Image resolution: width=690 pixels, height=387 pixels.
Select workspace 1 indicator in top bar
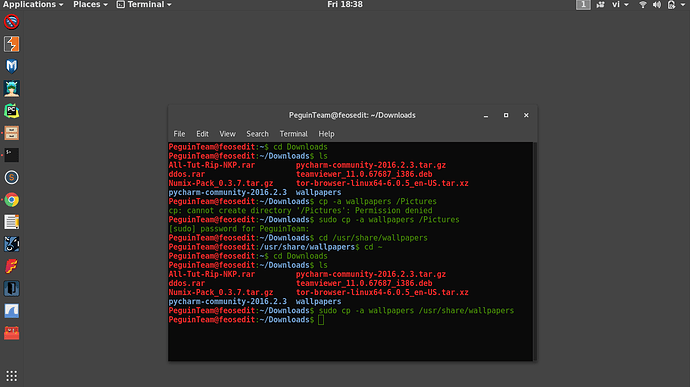[x=583, y=5]
